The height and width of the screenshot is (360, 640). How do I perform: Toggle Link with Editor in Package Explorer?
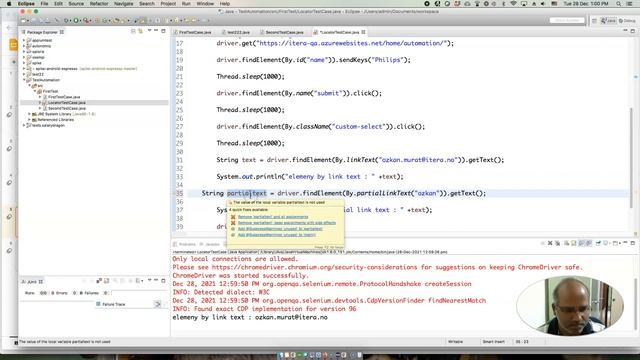tap(140, 31)
